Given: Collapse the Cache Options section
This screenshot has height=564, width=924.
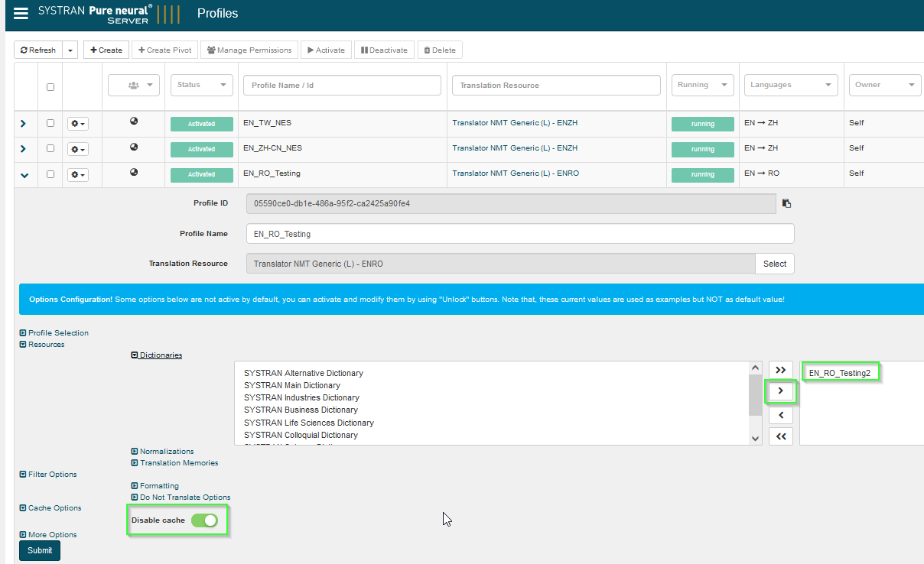Looking at the screenshot, I should pos(50,508).
